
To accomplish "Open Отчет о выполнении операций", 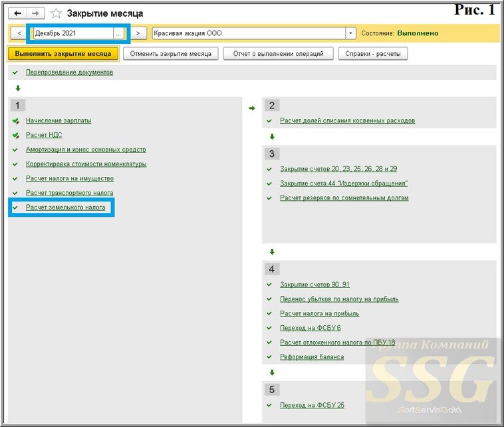I will [x=279, y=54].
